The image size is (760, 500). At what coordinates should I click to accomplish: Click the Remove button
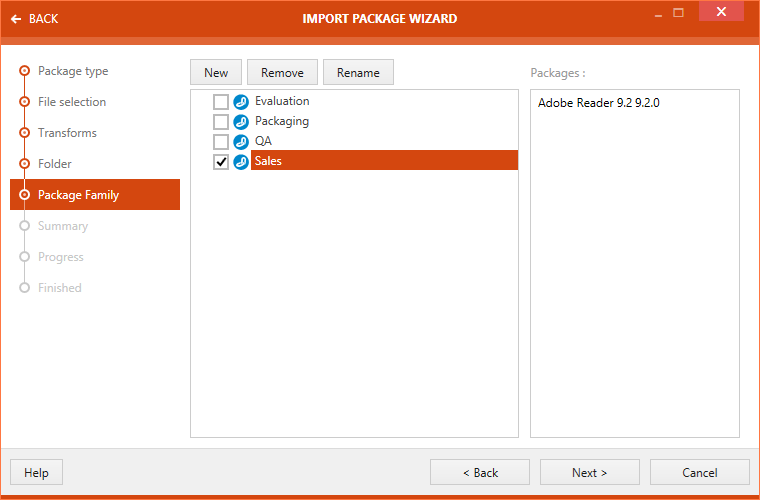[x=282, y=73]
